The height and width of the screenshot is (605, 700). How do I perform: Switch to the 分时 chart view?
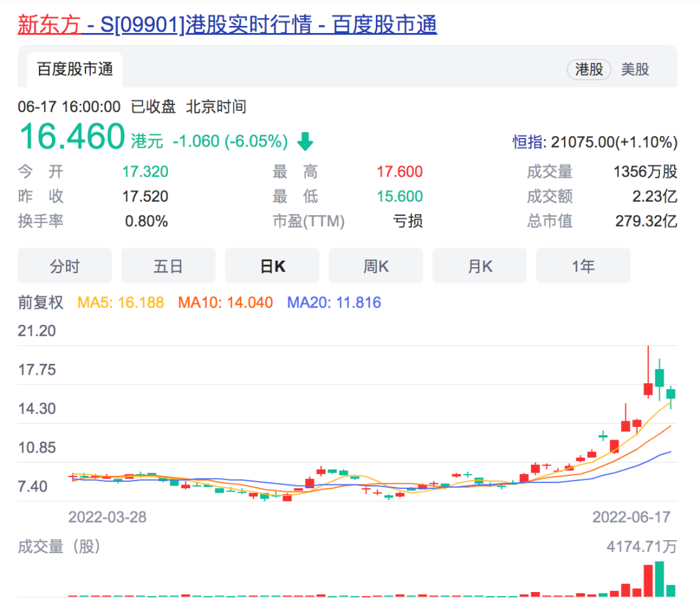pos(64,265)
